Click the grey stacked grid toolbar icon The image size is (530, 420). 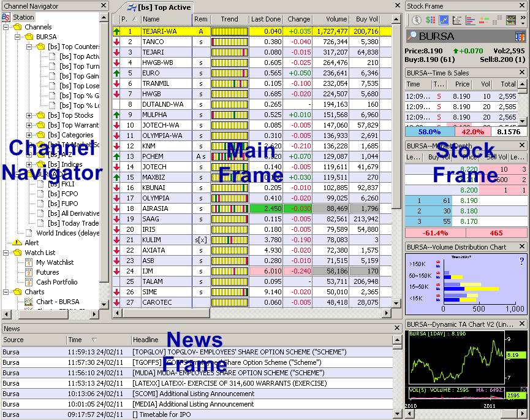tap(497, 20)
